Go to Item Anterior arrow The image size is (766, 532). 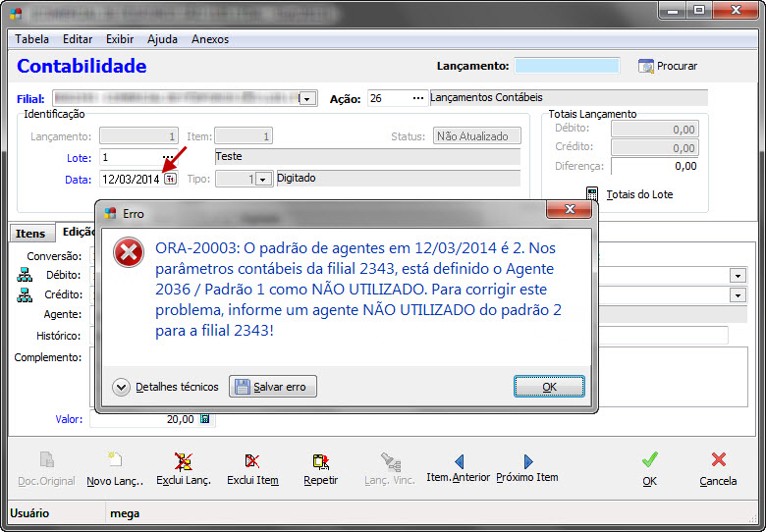tap(458, 460)
